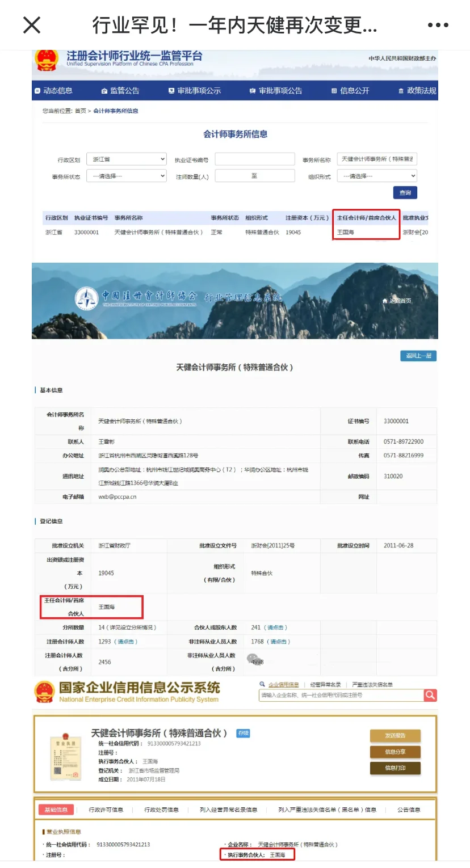Image resolution: width=470 pixels, height=868 pixels.
Task: Switch to the 公告信息 tab
Action: pyautogui.click(x=409, y=810)
